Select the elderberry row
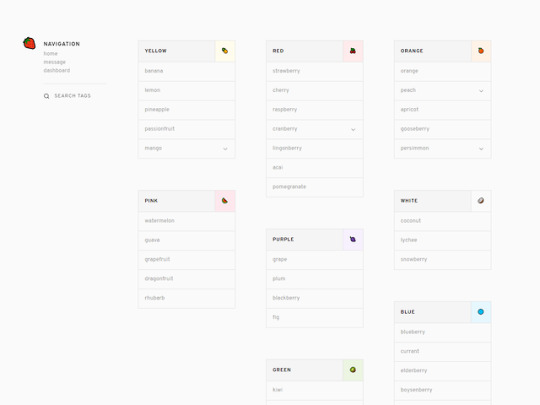Viewport: 540px width, 405px height. point(443,371)
